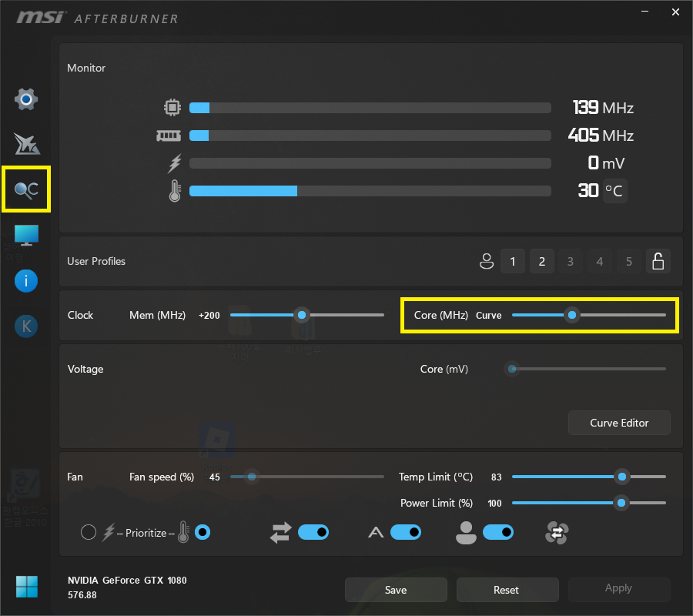This screenshot has width=693, height=616.
Task: Click the Fan speed (%) slider
Action: pos(307,477)
